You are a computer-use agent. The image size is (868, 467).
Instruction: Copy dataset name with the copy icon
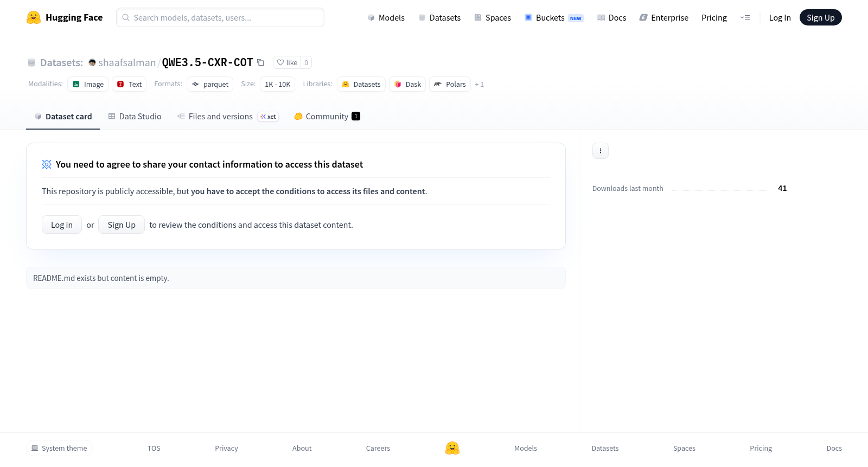(260, 62)
